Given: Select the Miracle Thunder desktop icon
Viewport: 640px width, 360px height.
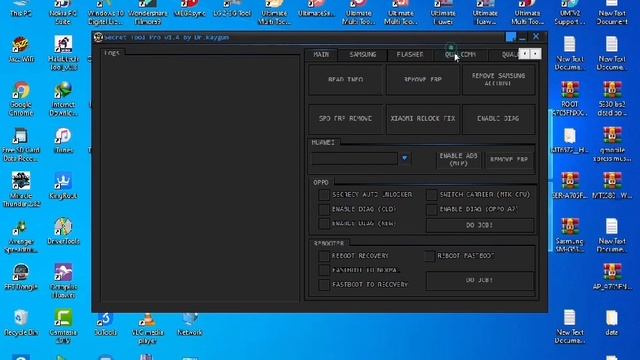Looking at the screenshot, I should tap(21, 190).
